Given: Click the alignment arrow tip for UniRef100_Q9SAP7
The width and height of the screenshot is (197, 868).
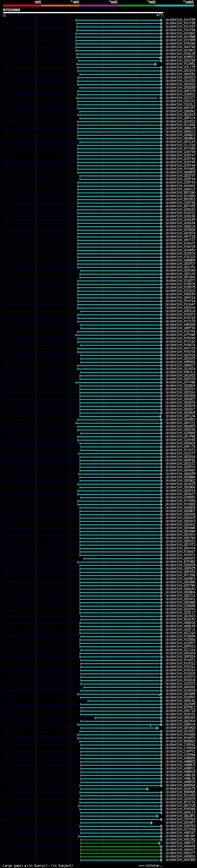Looking at the screenshot, I should (x=151, y=822).
